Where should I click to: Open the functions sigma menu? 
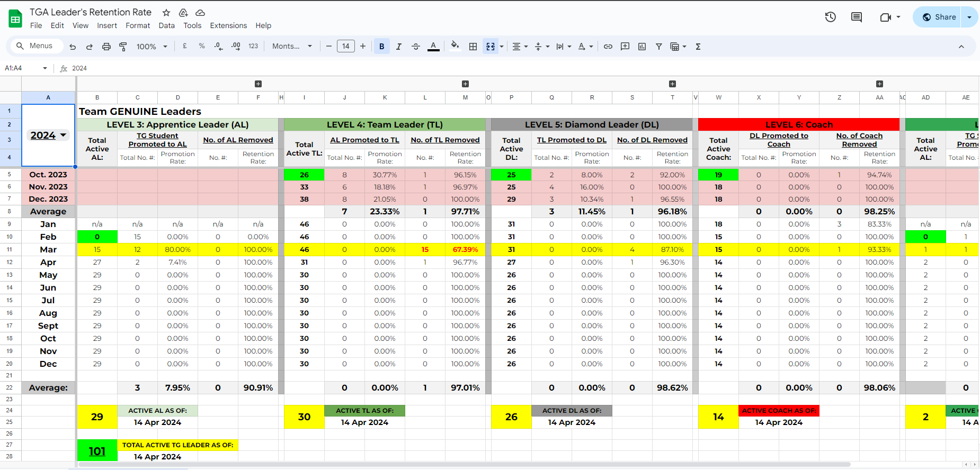(698, 47)
